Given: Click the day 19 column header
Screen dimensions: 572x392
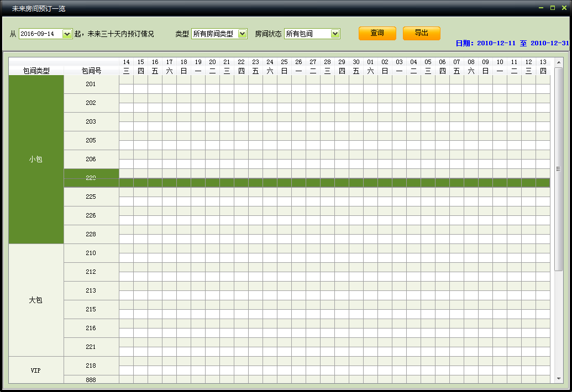Looking at the screenshot, I should coord(198,66).
